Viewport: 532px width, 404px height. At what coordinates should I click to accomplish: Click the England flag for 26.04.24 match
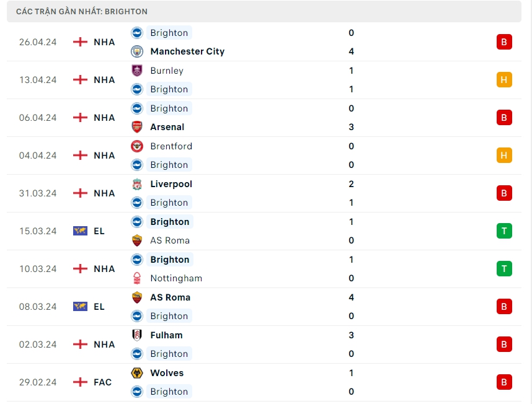pyautogui.click(x=80, y=42)
